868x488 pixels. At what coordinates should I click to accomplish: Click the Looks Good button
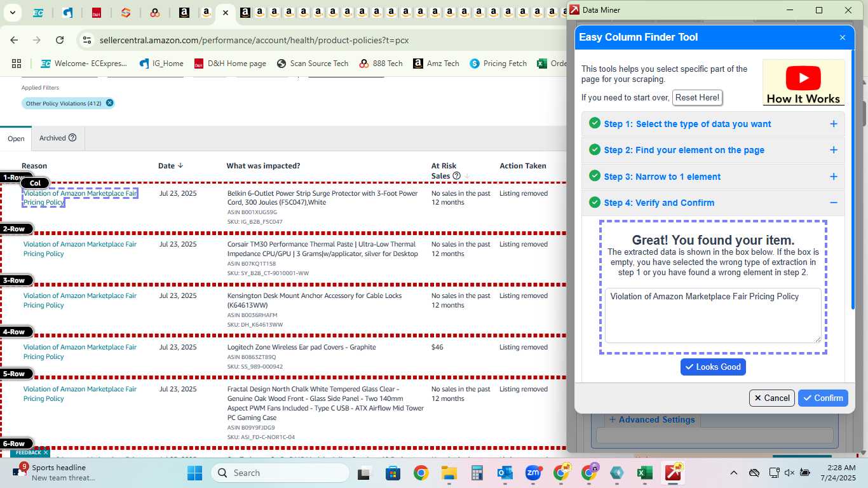(713, 367)
